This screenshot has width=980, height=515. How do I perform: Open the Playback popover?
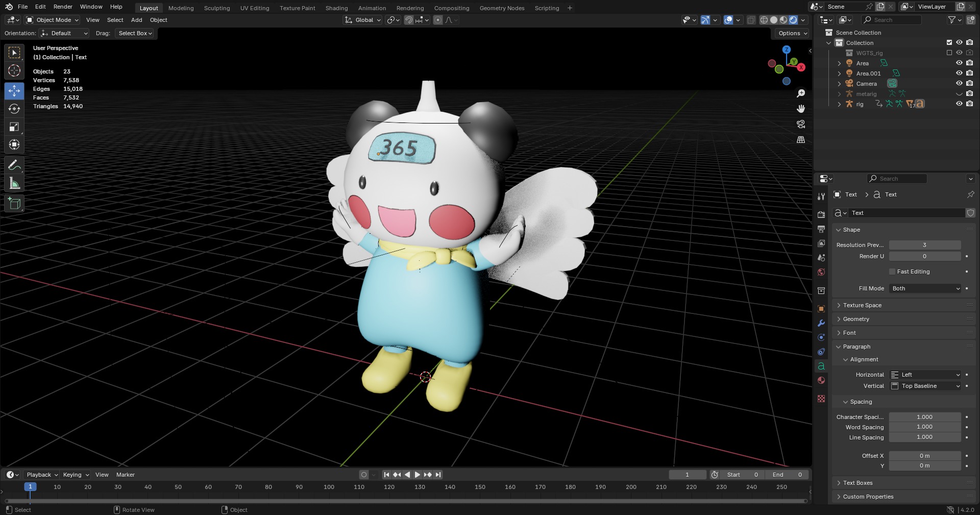pyautogui.click(x=42, y=475)
